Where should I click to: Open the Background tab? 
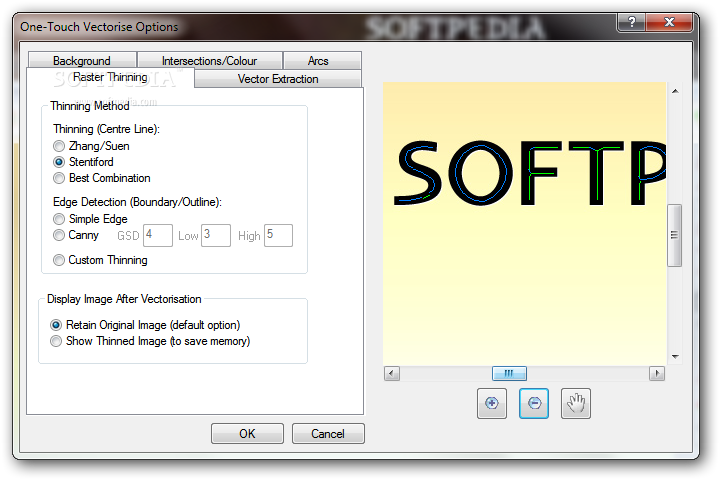coord(82,60)
